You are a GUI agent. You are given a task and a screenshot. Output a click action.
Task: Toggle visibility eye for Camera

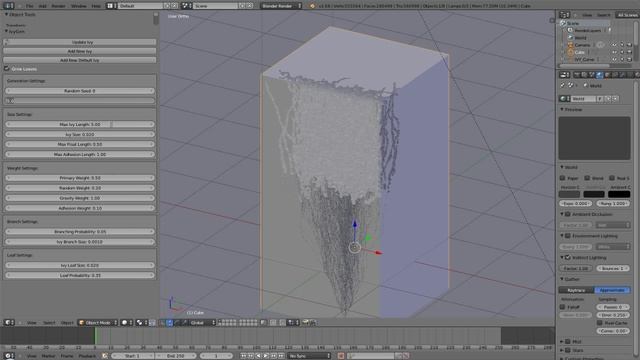tap(614, 45)
